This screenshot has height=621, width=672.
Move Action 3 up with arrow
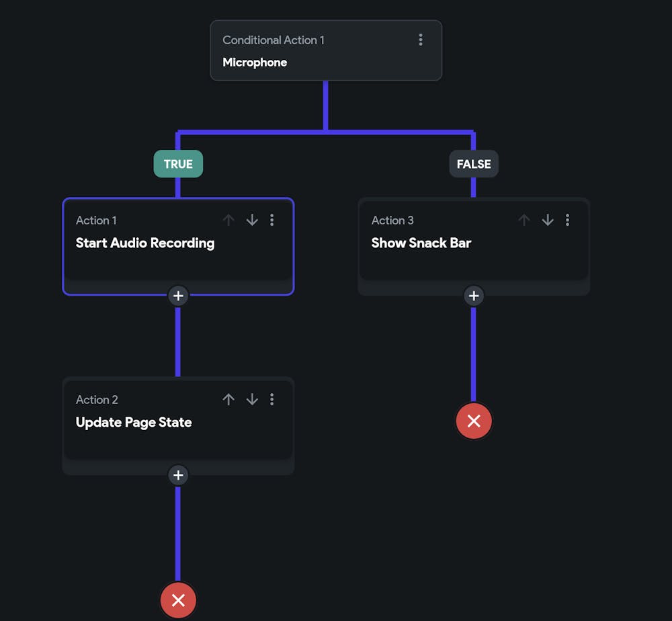[x=524, y=220]
